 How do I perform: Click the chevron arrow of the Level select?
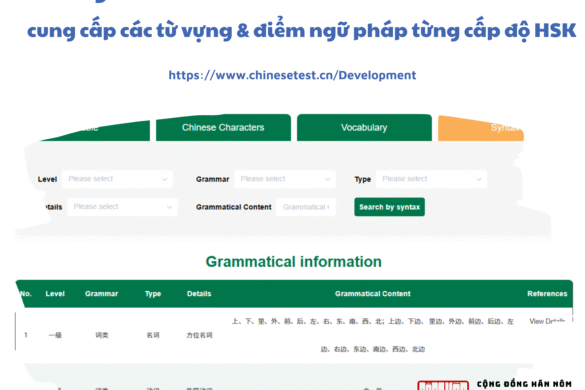(x=165, y=180)
